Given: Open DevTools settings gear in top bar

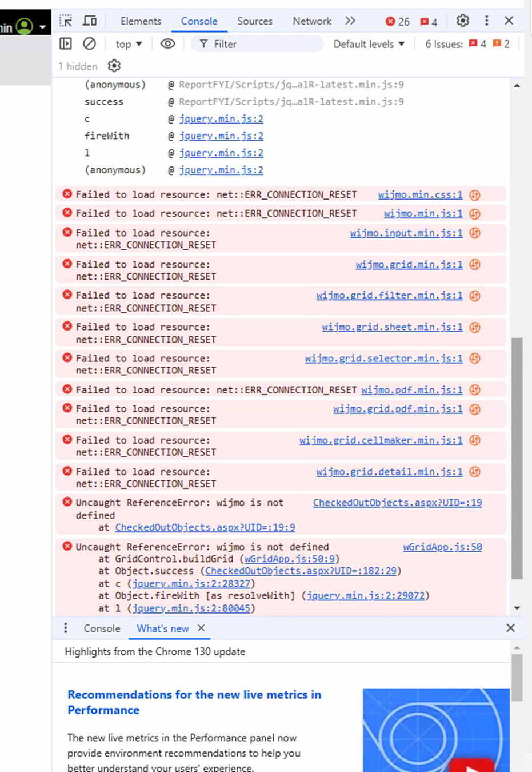Looking at the screenshot, I should tap(463, 21).
